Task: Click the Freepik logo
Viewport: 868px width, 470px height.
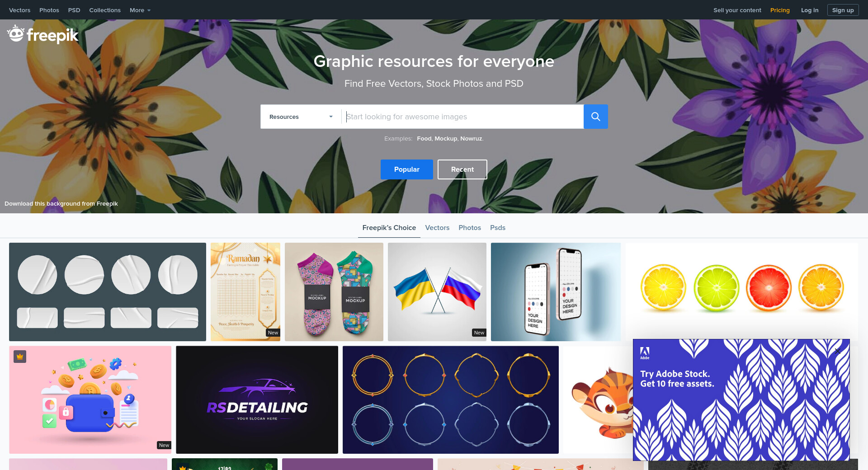Action: pos(43,34)
